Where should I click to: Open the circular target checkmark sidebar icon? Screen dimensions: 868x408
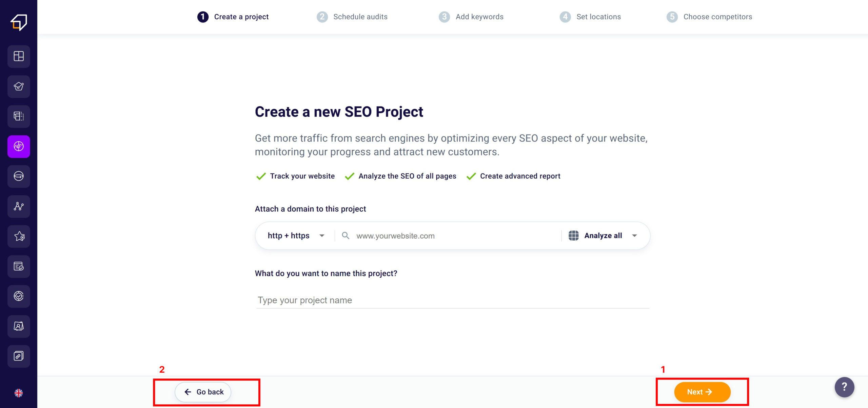pyautogui.click(x=19, y=296)
